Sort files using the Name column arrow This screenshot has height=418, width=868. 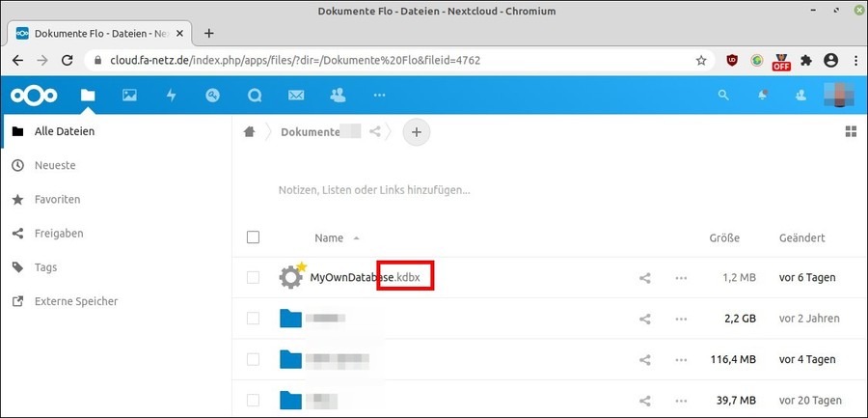(x=356, y=238)
